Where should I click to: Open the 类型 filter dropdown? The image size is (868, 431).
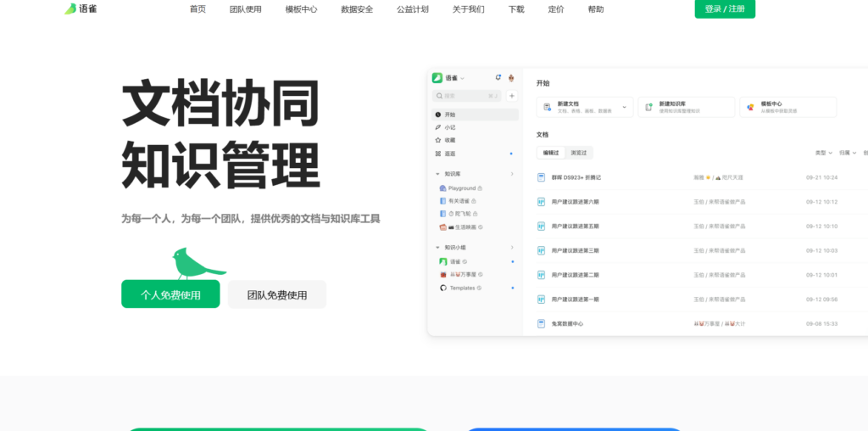click(x=824, y=153)
